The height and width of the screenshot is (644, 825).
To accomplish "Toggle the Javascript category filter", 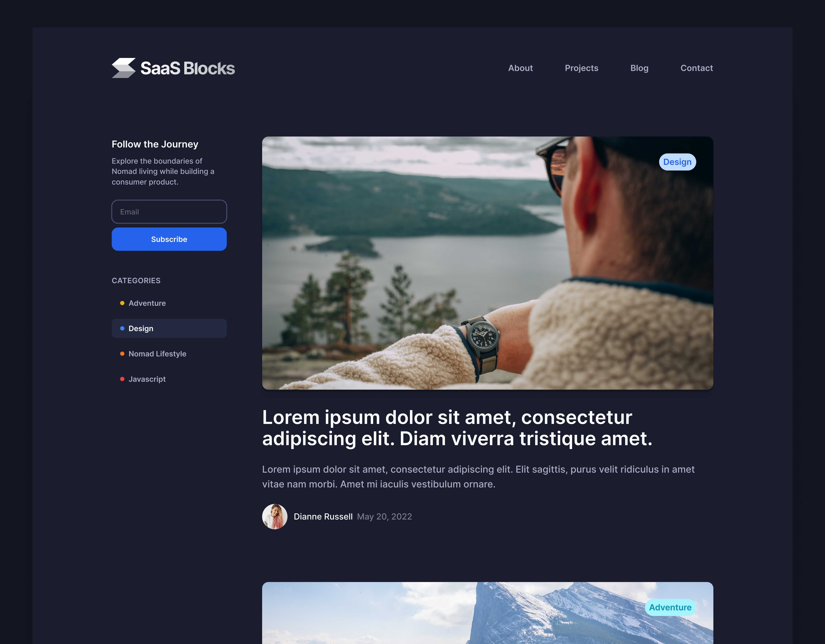I will point(147,379).
